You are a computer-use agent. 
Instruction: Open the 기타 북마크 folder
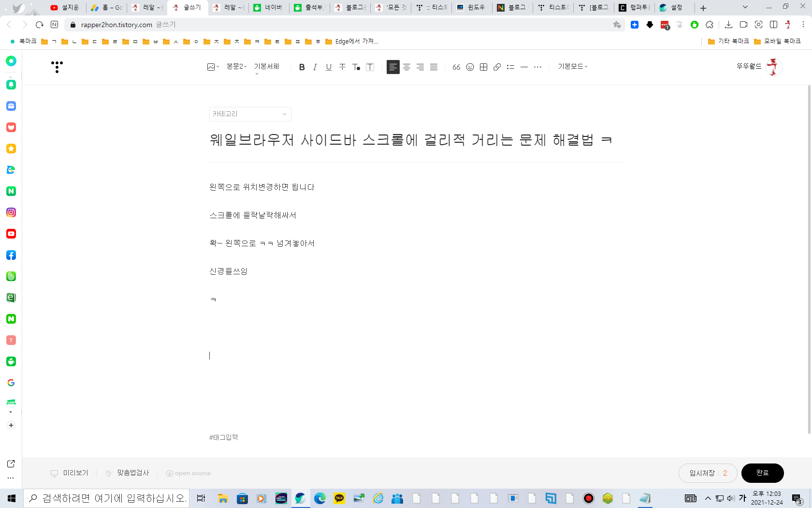point(728,42)
